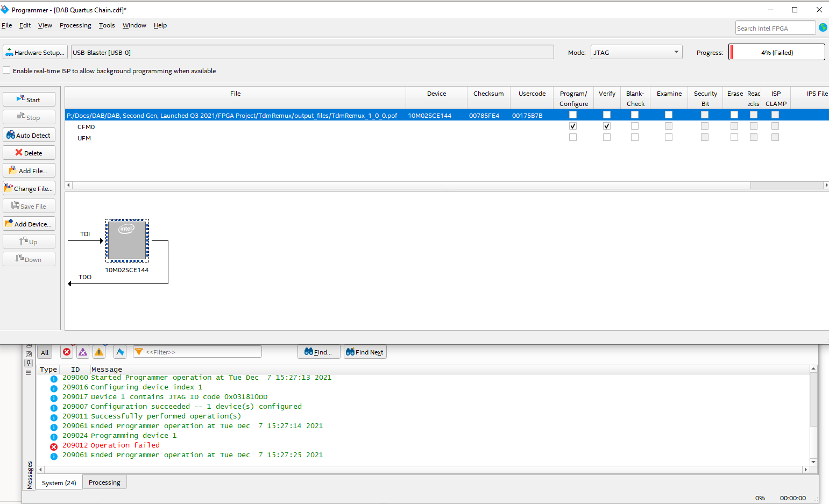829x504 pixels.
Task: Click the float window icon on the Messages panel
Action: pos(29,354)
